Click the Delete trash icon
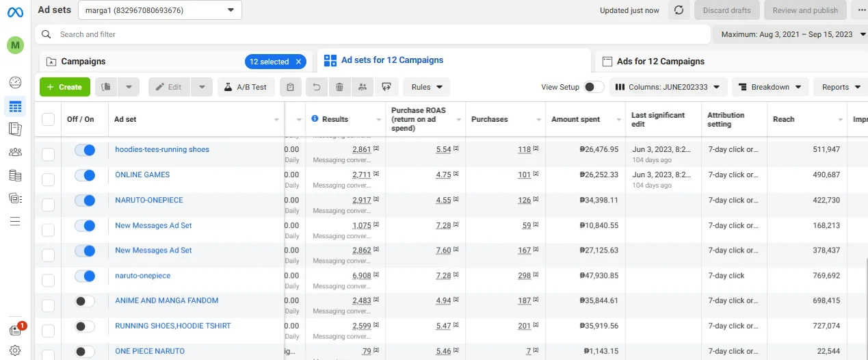This screenshot has width=868, height=360. pyautogui.click(x=339, y=87)
